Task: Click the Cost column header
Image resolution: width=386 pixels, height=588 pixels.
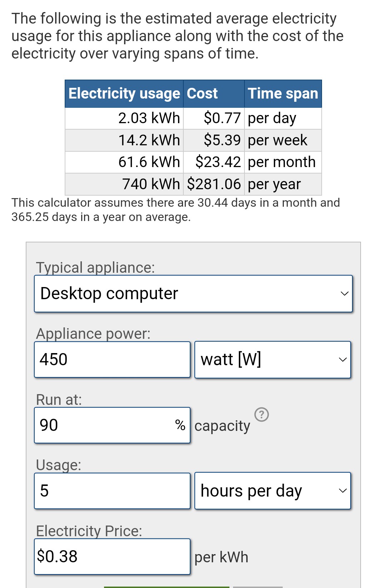Action: click(214, 94)
